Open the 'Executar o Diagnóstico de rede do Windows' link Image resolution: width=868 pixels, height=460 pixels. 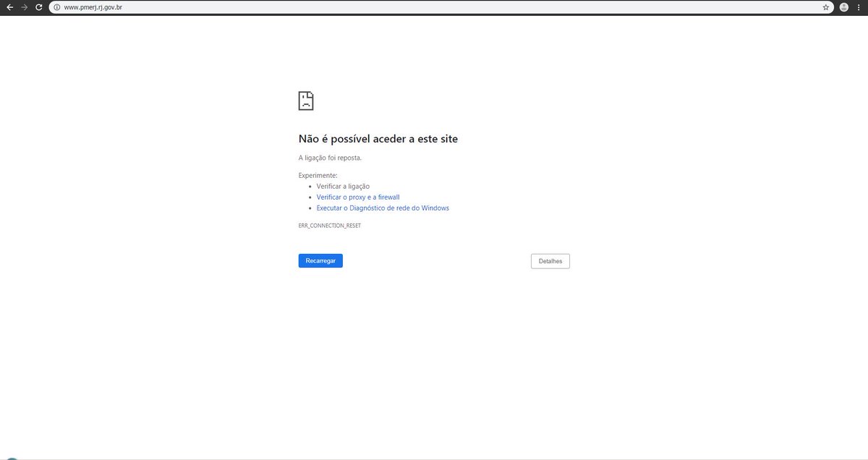(382, 208)
